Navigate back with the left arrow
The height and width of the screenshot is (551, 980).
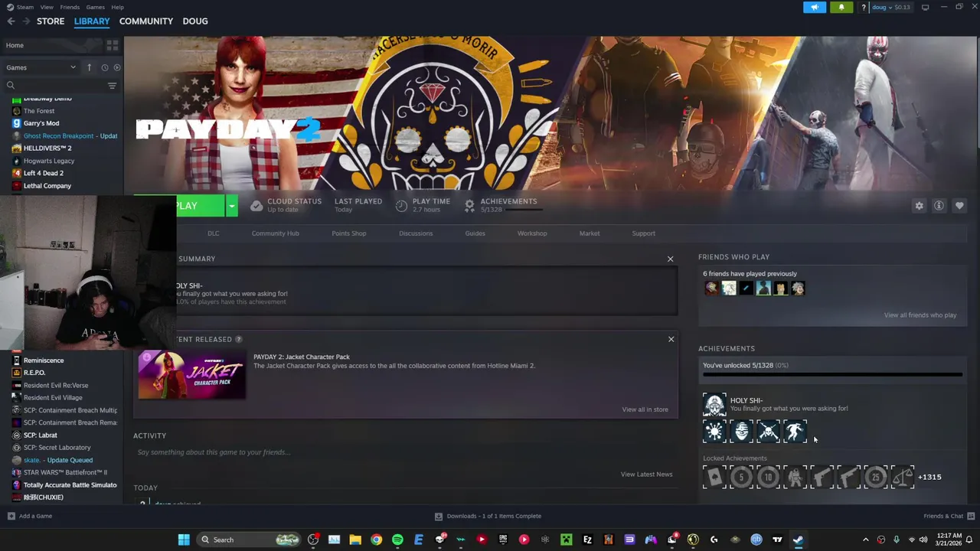(x=11, y=21)
